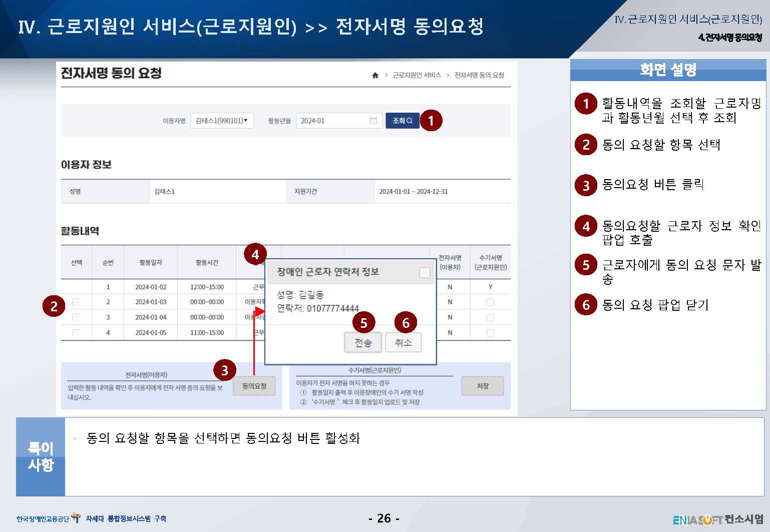Check 수기서명 box for the 2024-01-04 row
The width and height of the screenshot is (770, 532).
490,318
